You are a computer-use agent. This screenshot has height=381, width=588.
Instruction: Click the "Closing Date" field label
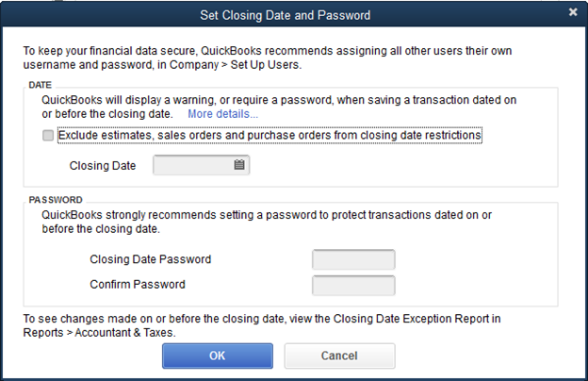(103, 166)
